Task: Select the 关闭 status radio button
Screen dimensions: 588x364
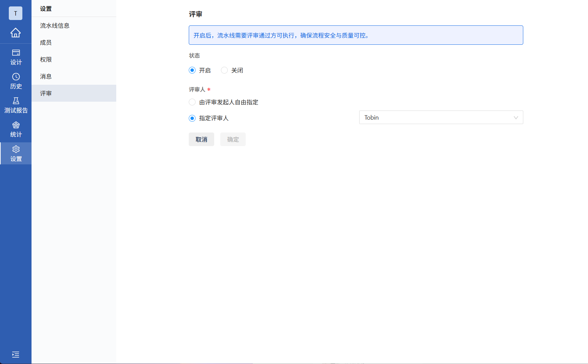Action: 224,70
